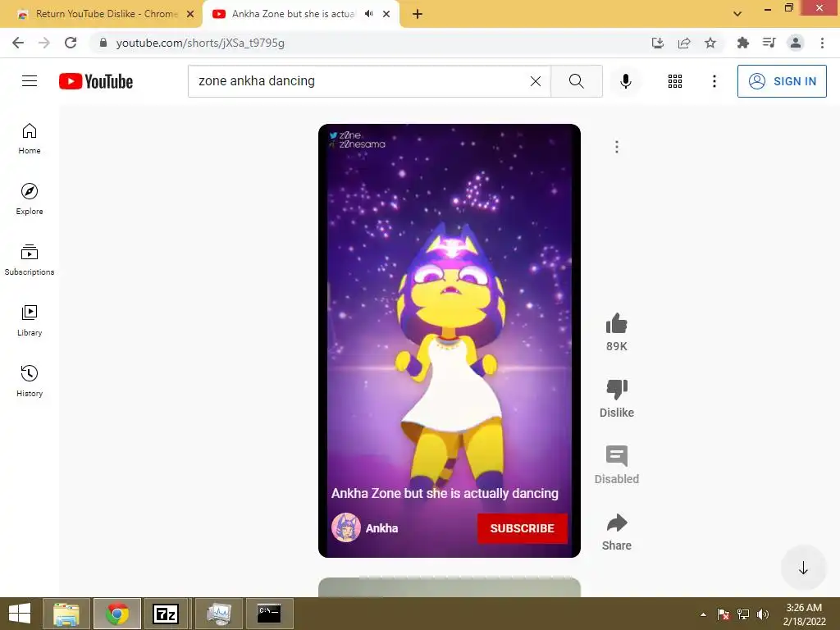Click the magnifying glass search button
Image resolution: width=840 pixels, height=630 pixels.
(577, 81)
